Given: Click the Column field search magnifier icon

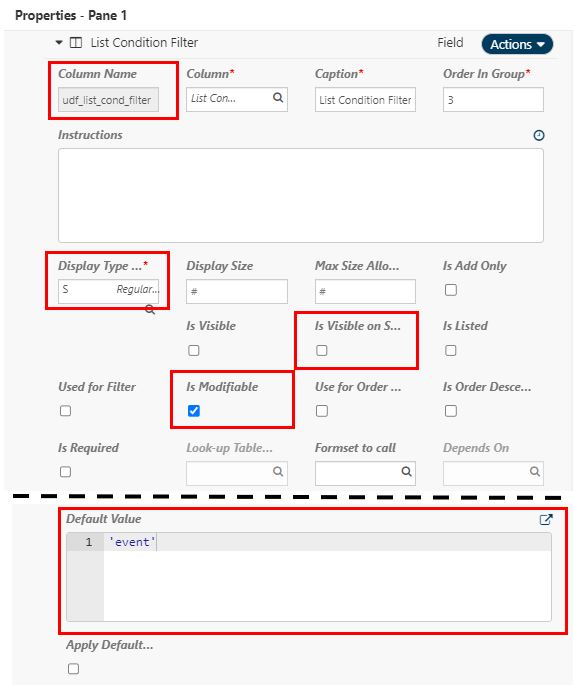Looking at the screenshot, I should tap(278, 97).
